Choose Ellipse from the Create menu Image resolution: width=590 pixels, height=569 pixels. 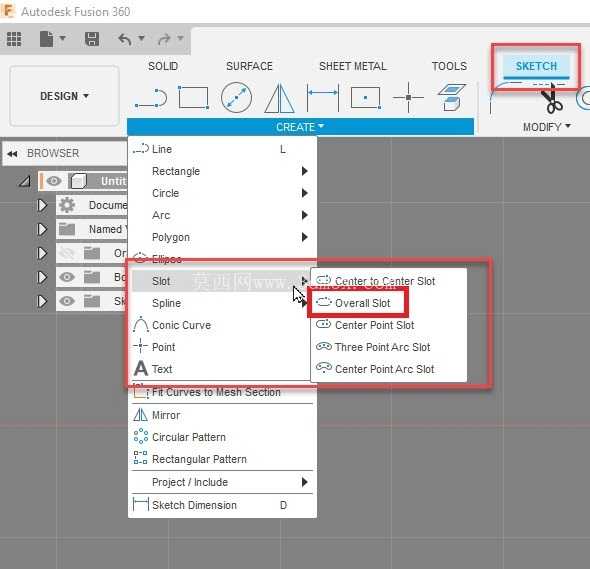(x=222, y=259)
